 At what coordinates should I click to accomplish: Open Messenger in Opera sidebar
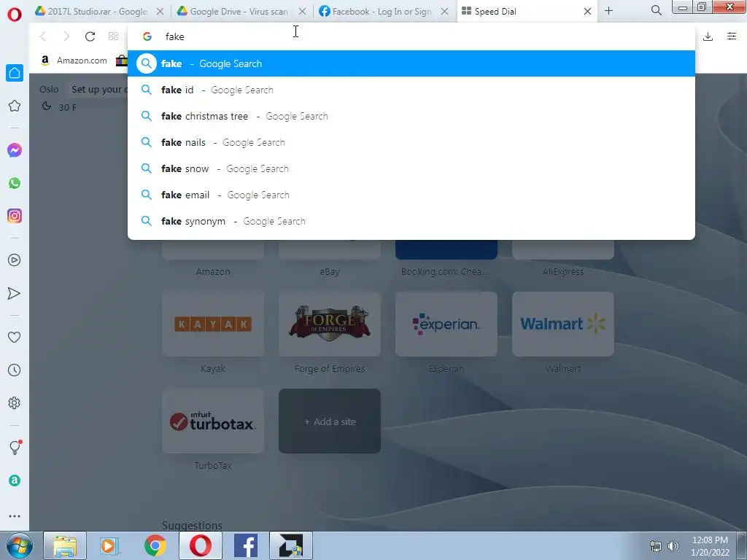[x=15, y=150]
